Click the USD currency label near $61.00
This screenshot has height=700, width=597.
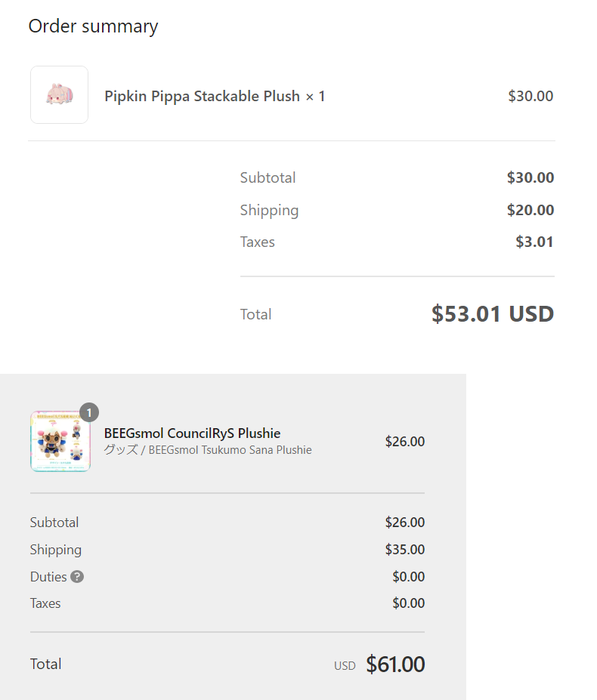point(345,666)
